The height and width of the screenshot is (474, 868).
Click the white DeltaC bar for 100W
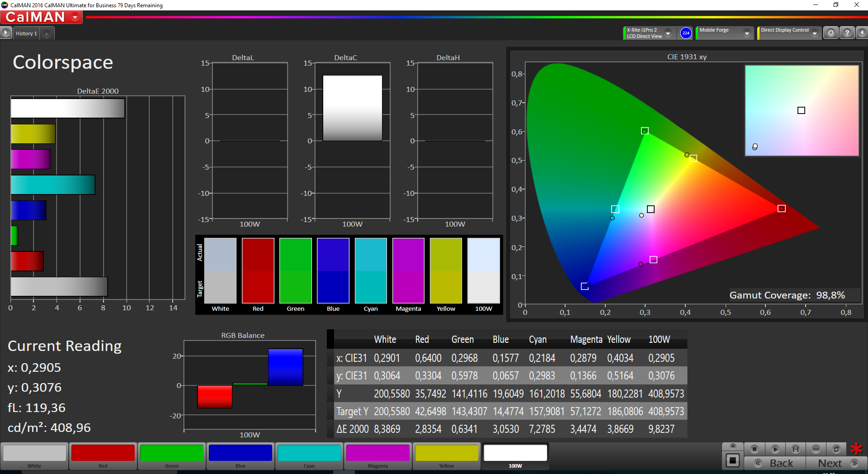point(352,108)
